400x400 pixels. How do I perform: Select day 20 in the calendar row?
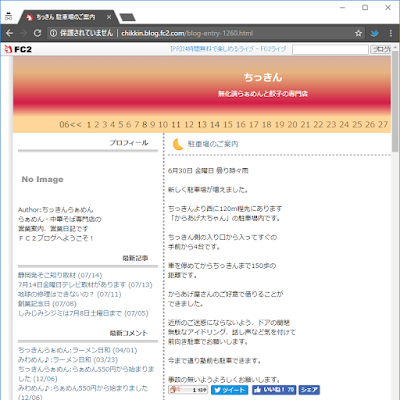click(x=292, y=125)
